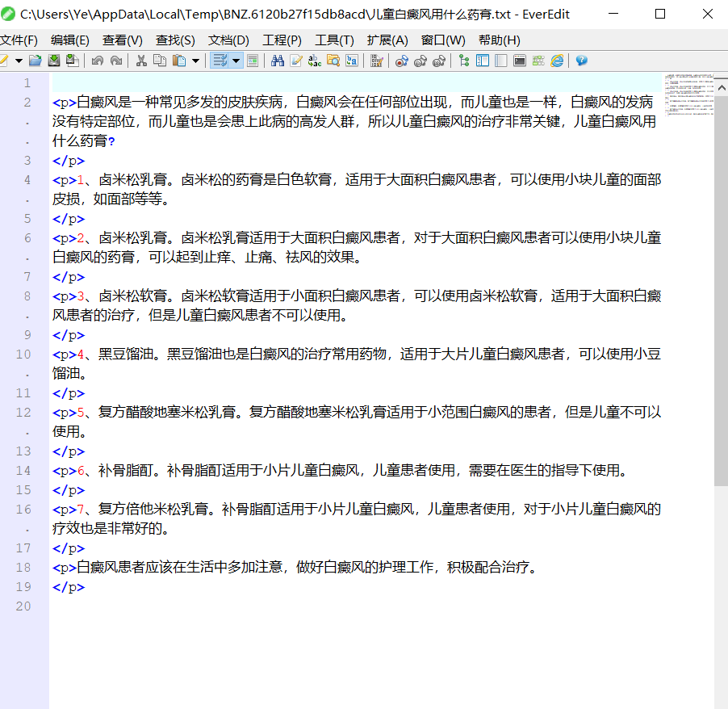Open the 文档(D) menu
The image size is (728, 709).
coord(229,40)
